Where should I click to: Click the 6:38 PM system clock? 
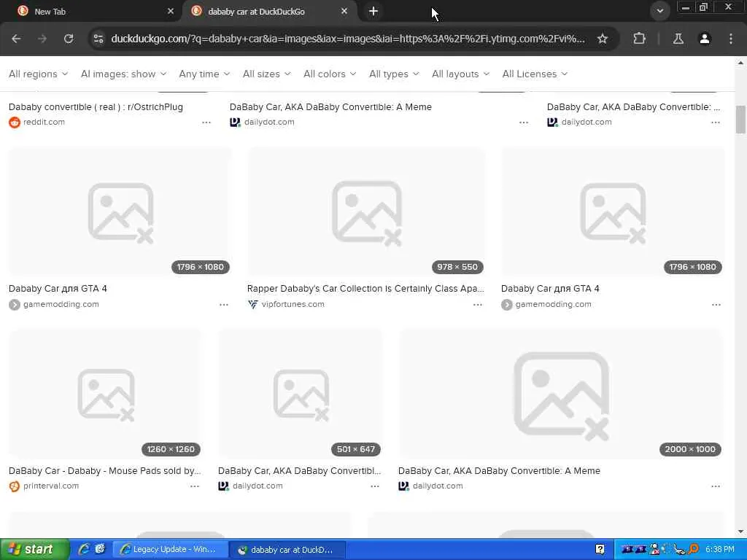(x=719, y=550)
